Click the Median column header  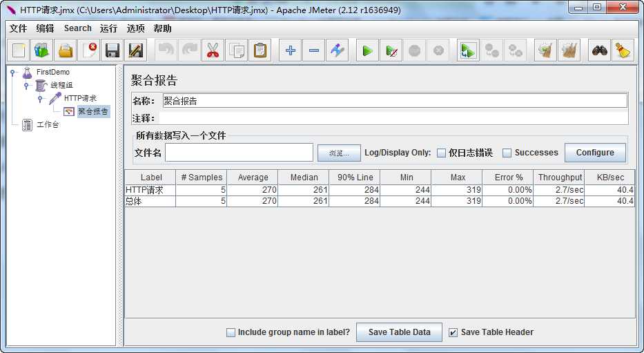click(304, 178)
